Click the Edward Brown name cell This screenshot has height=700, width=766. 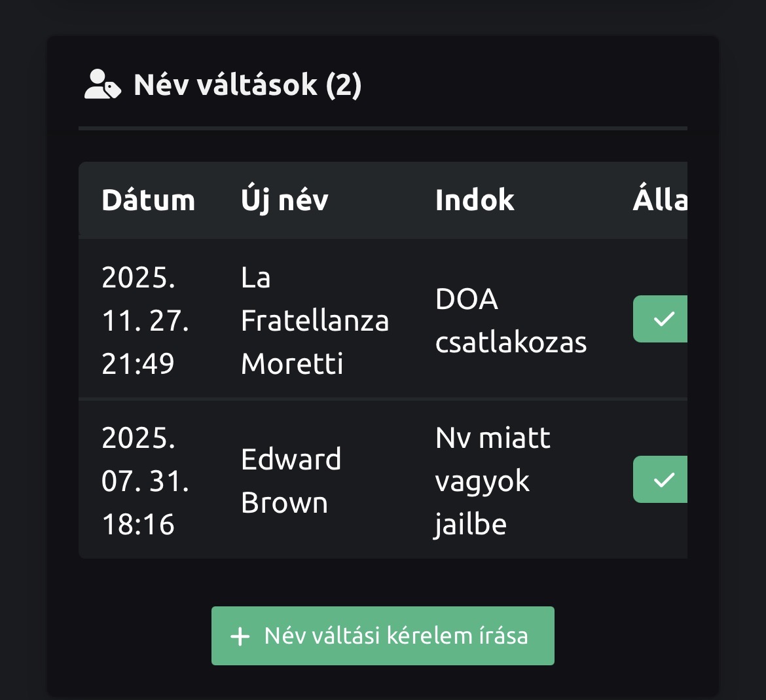[291, 481]
